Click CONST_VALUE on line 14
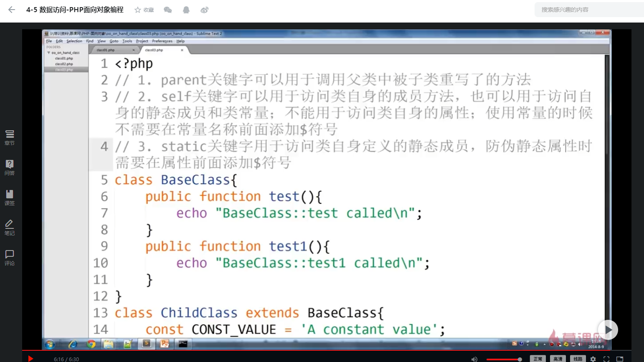Viewport: 644px width, 362px height. point(233,329)
